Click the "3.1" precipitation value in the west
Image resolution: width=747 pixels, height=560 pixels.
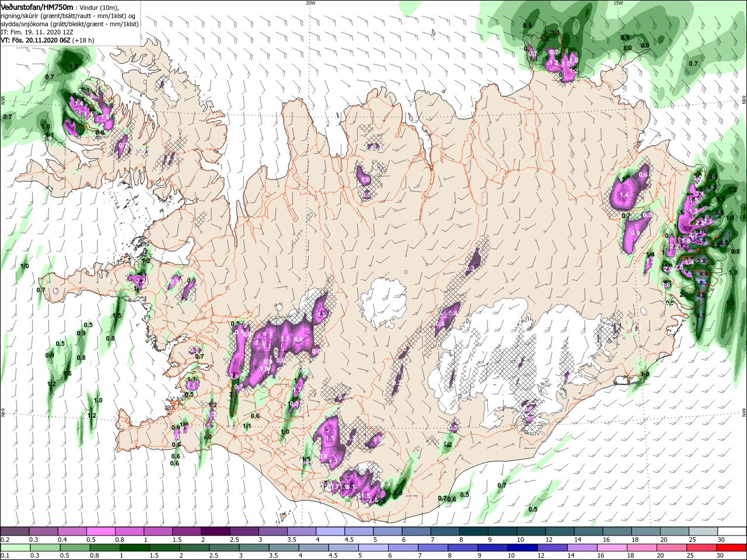[233, 395]
